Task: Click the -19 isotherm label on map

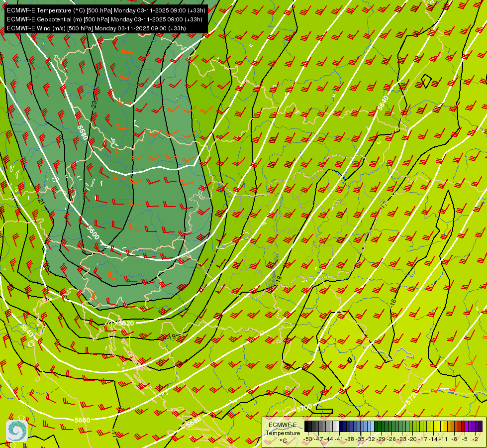Action: 172,336
